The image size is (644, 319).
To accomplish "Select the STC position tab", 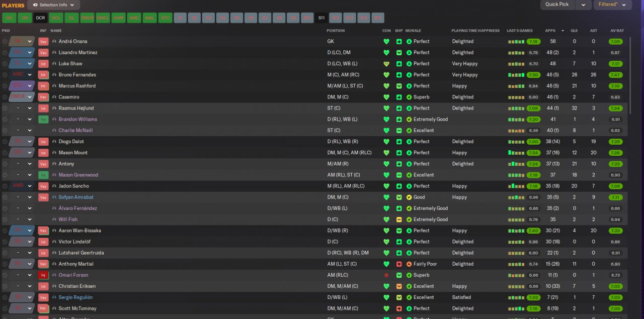I will tap(165, 18).
